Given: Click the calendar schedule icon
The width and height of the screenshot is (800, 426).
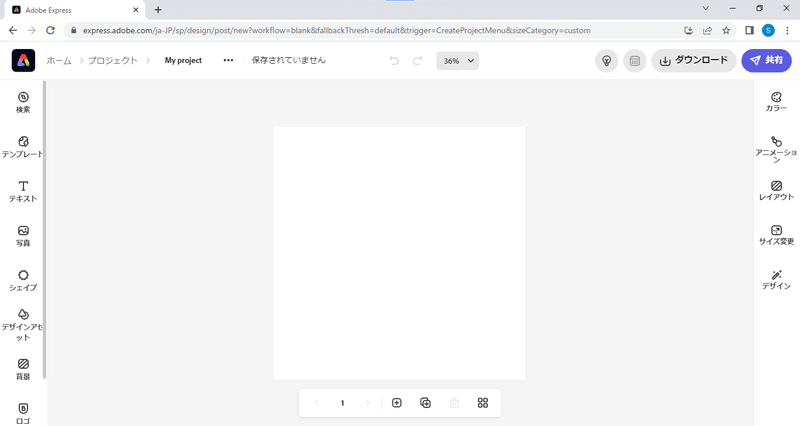Looking at the screenshot, I should (635, 61).
